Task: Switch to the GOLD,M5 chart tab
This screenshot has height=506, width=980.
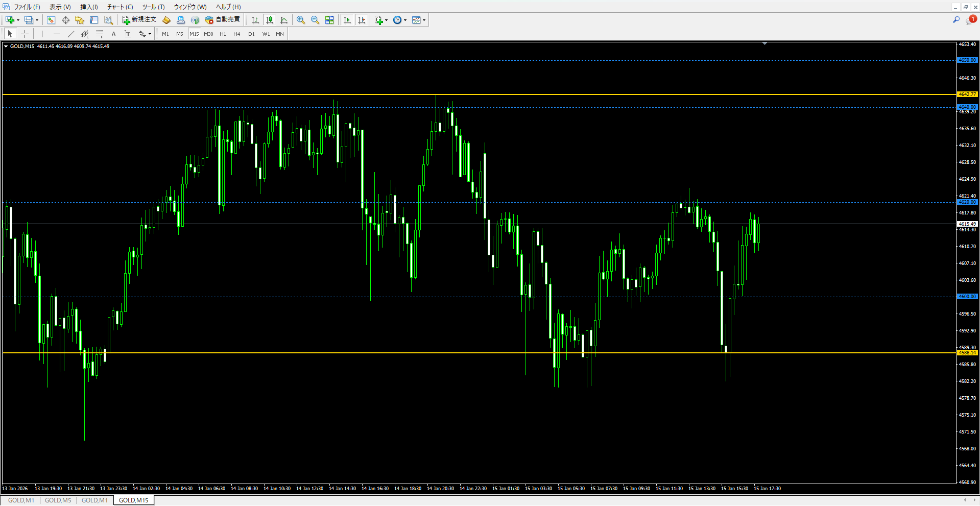Action: coord(58,500)
